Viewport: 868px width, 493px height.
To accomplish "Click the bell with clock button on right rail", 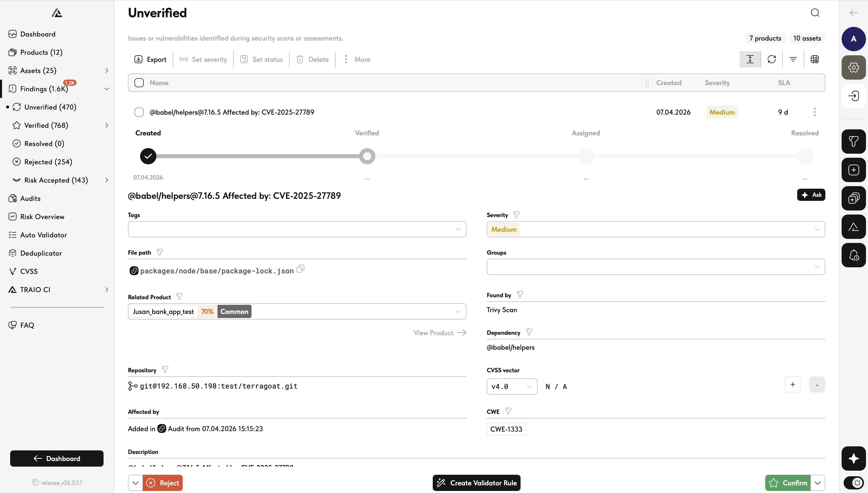I will coord(854,255).
